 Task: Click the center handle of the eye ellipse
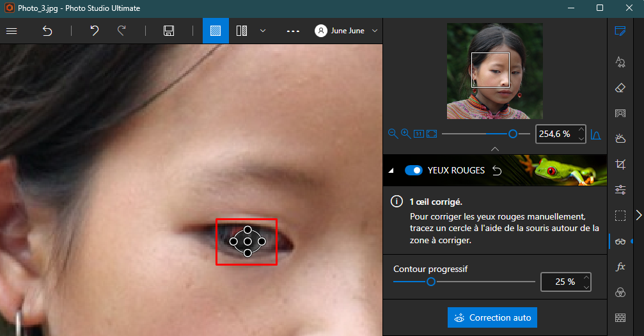coord(247,241)
